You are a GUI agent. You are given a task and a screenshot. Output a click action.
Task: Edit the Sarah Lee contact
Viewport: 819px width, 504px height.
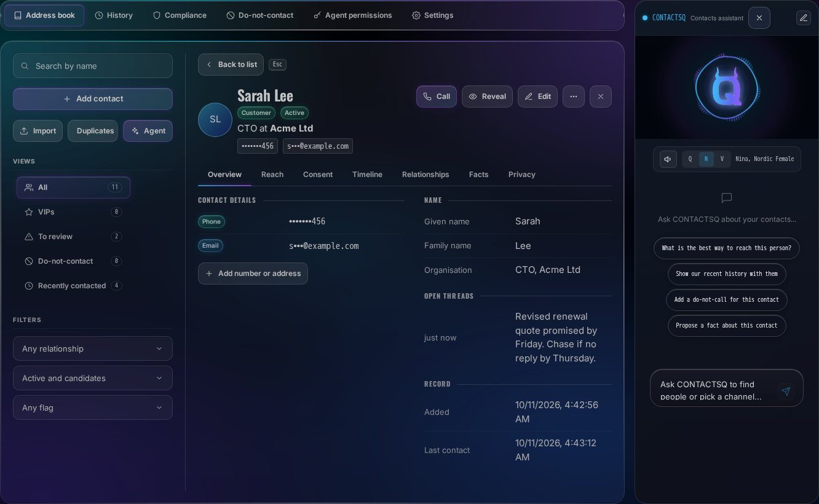[537, 96]
